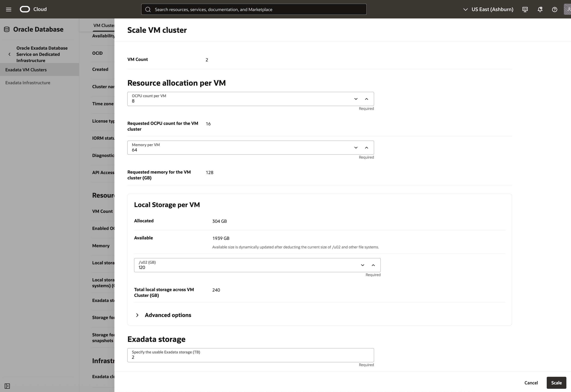Click the Oracle Cloud logo

point(25,9)
